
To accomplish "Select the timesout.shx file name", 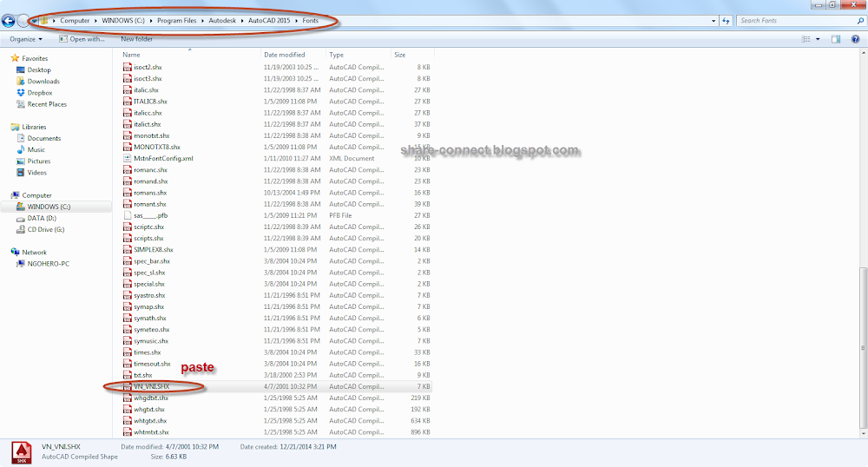I will 152,364.
